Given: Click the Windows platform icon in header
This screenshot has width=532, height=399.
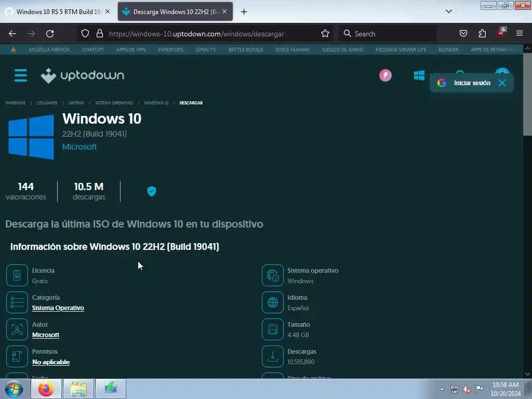Looking at the screenshot, I should click(419, 75).
